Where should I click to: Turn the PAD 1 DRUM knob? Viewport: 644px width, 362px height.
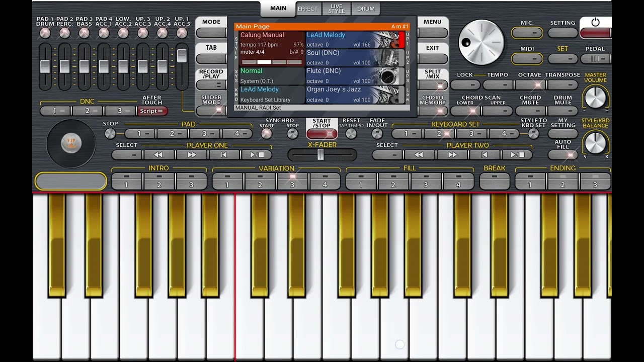coord(45,33)
